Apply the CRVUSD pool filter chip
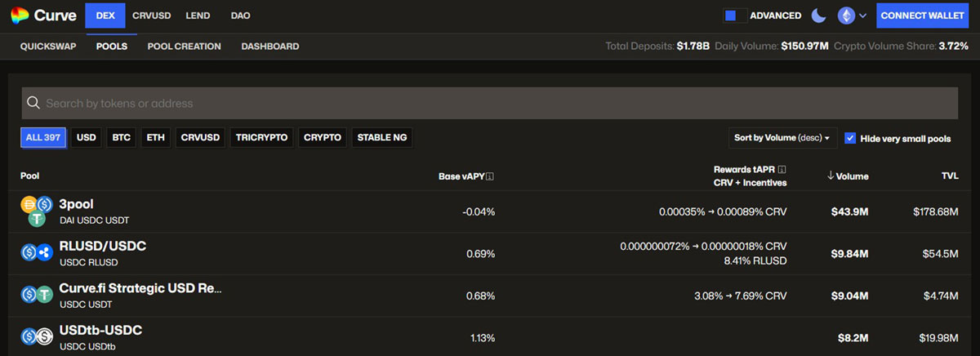Screen dimensions: 980x356 (x=201, y=137)
